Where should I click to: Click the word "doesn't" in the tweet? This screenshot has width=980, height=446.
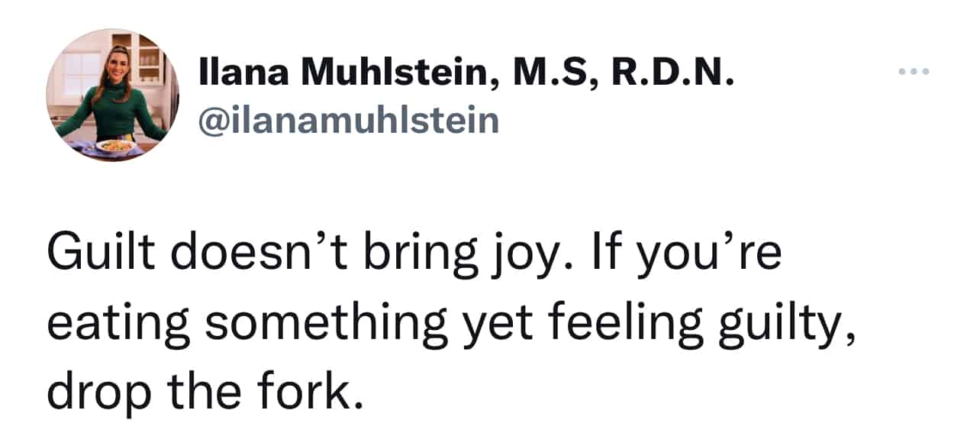point(253,254)
